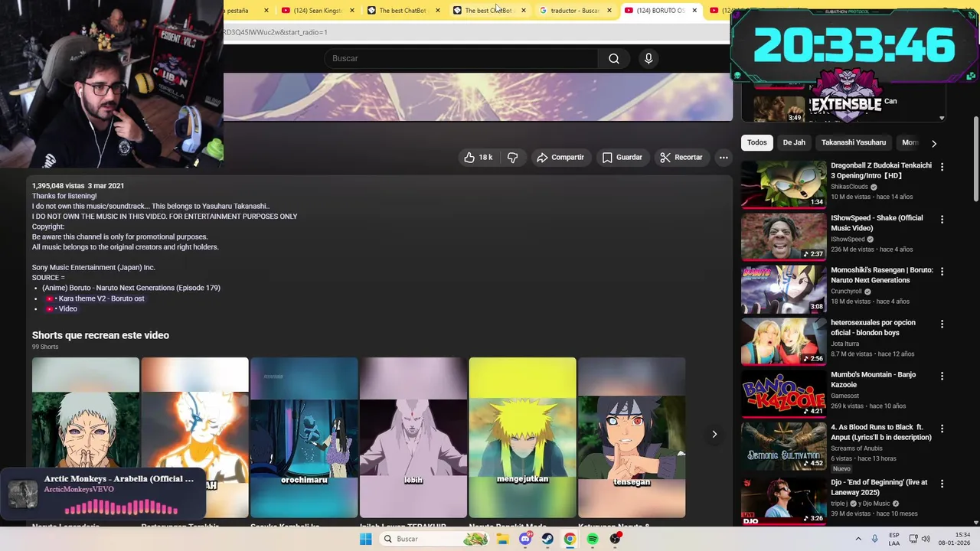Show hidden system tray icons chevron

click(x=858, y=539)
